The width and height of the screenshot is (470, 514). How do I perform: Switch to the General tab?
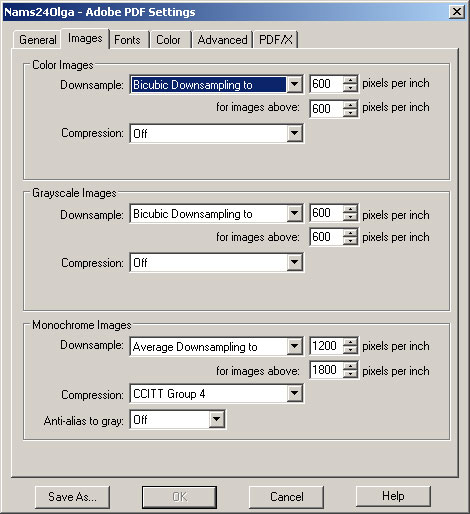37,40
